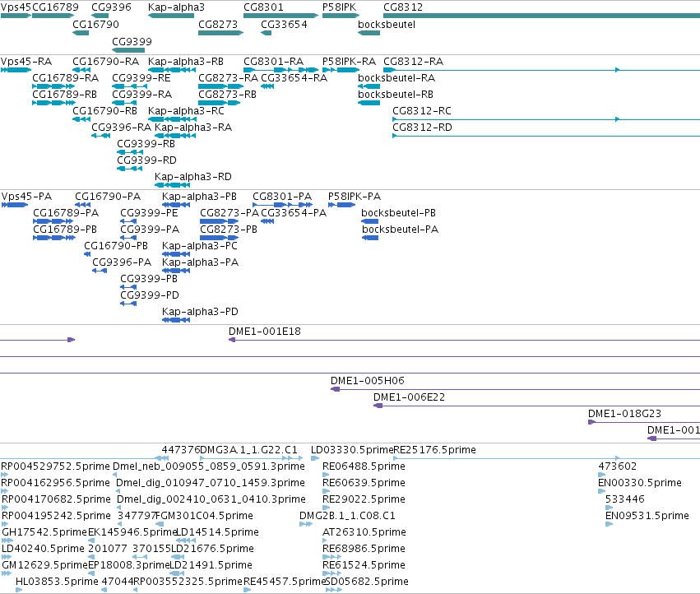Click the DMG2B.1_1.C08.C1 EST label
This screenshot has height=594, width=700.
coord(347,517)
